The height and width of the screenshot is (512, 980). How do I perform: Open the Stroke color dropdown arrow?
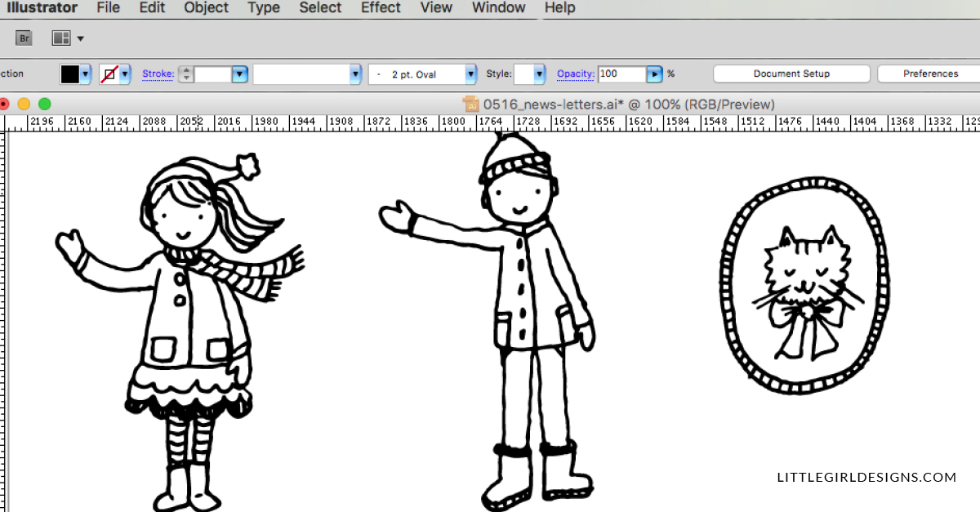[x=125, y=74]
